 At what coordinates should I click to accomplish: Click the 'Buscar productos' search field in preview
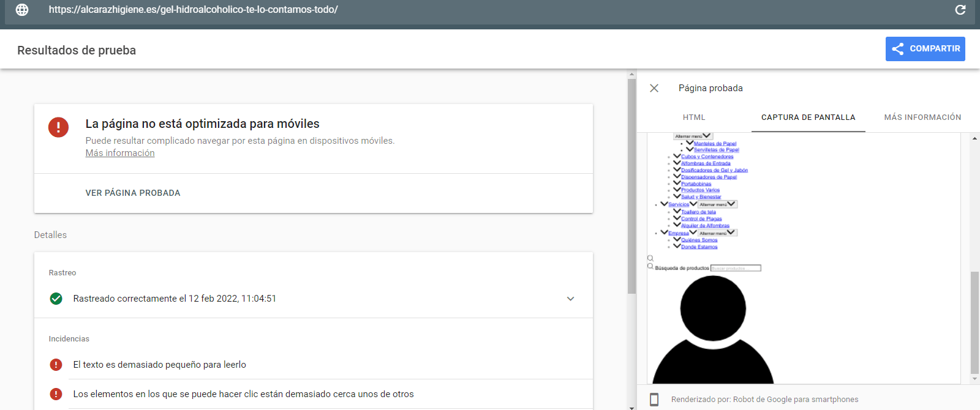[736, 268]
